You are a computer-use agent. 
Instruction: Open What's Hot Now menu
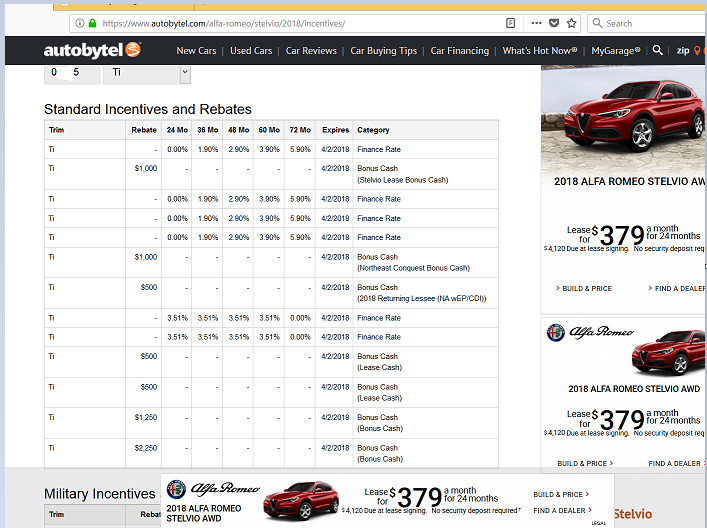(540, 51)
